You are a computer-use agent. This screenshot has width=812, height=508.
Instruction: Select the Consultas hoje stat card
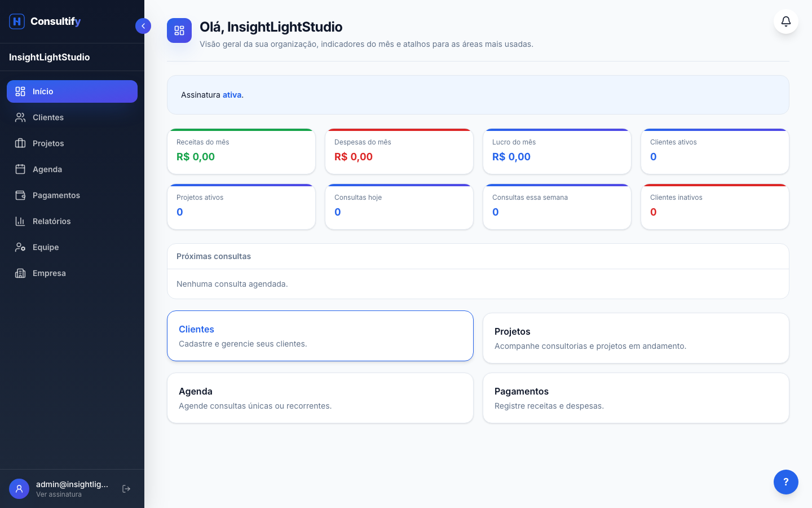point(399,207)
